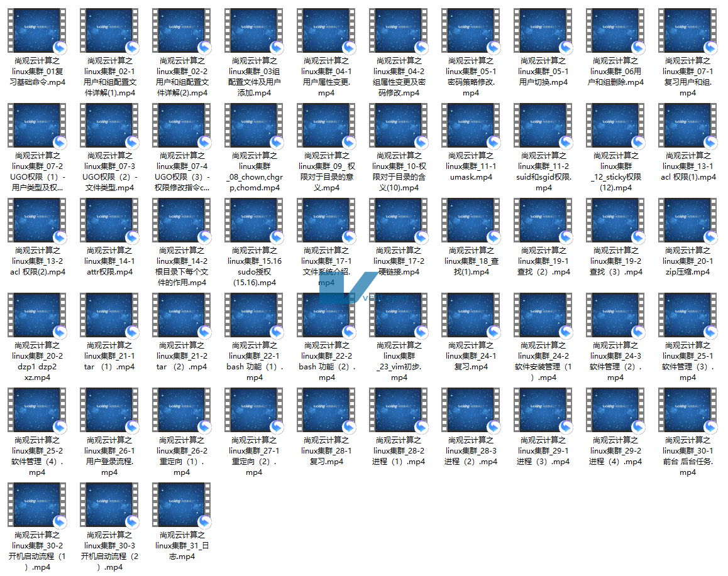Select the 14-1 attr权限 video icon
The width and height of the screenshot is (728, 576).
[109, 220]
